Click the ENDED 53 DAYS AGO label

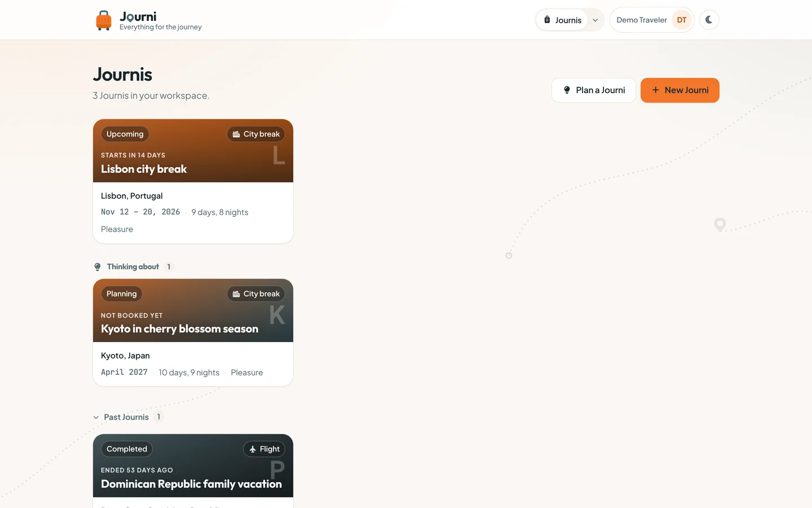137,470
